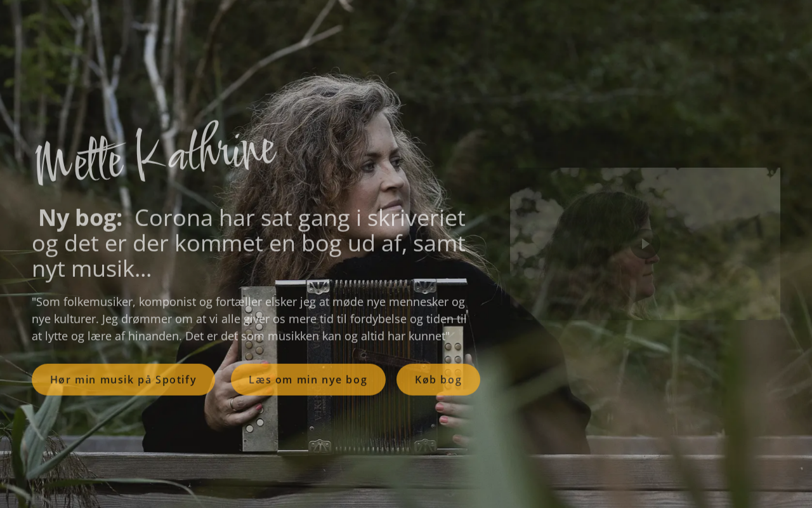Click the headline line ending 'nyt musik…'
Image resolution: width=812 pixels, height=508 pixels.
point(92,269)
